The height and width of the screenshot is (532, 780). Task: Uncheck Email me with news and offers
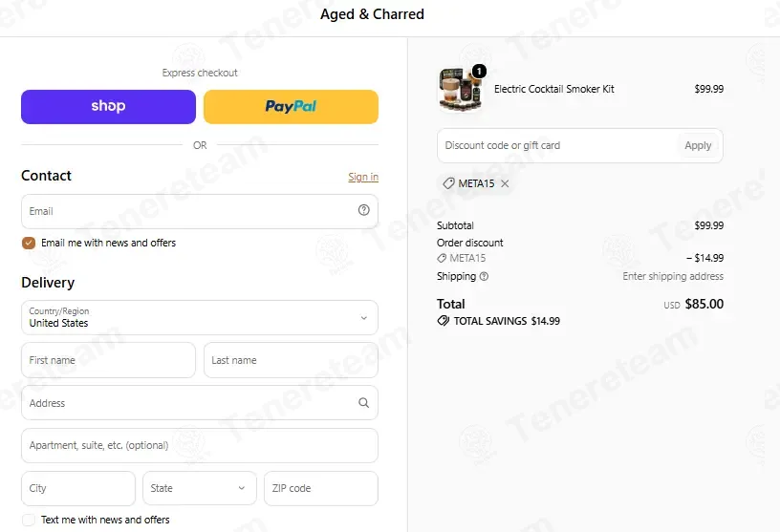point(29,243)
